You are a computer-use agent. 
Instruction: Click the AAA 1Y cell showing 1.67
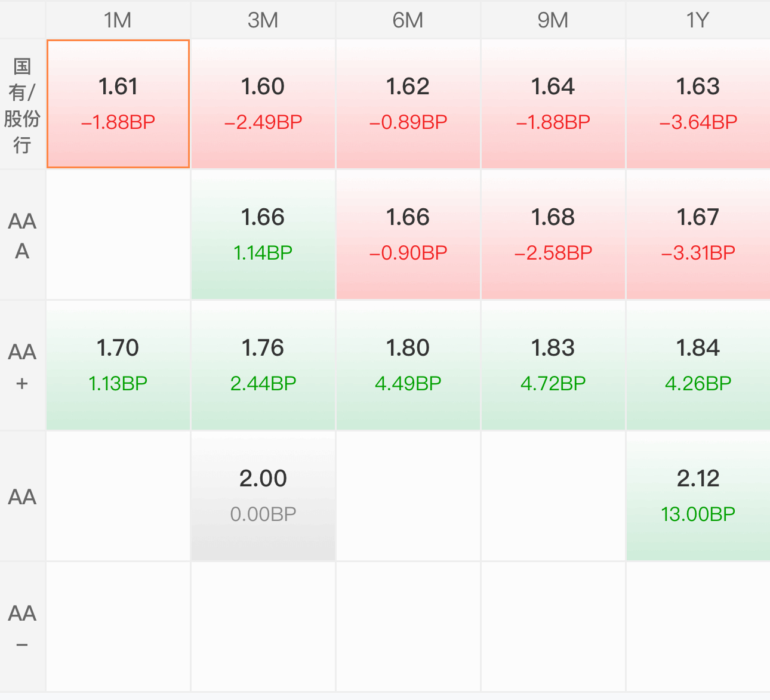click(x=698, y=235)
